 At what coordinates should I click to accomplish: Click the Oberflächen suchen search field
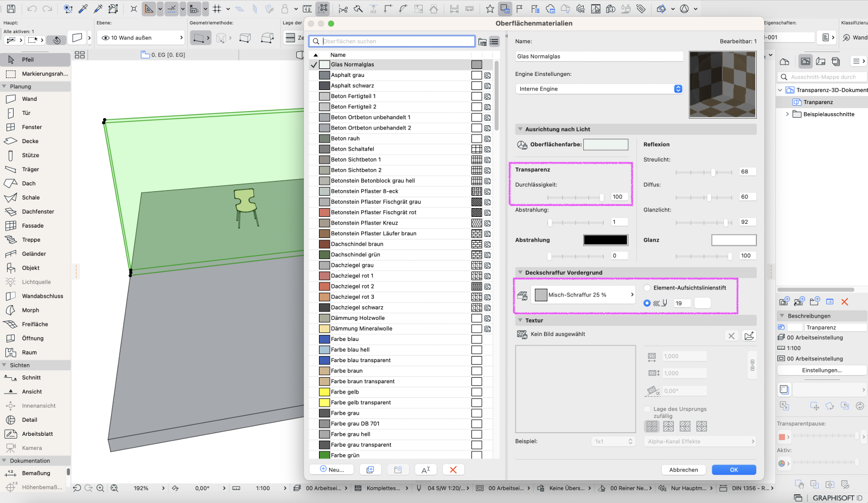click(x=392, y=42)
